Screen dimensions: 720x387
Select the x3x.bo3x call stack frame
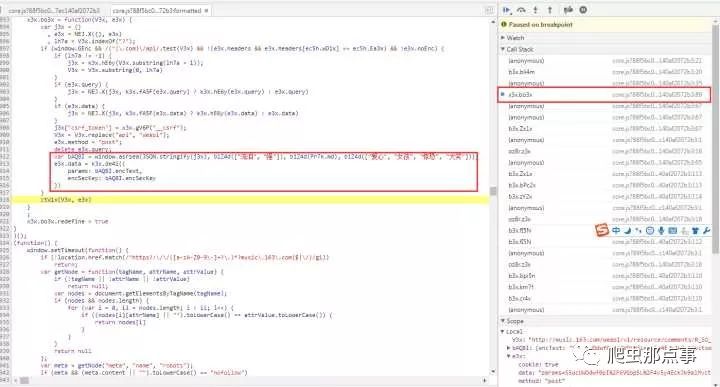tap(604, 95)
